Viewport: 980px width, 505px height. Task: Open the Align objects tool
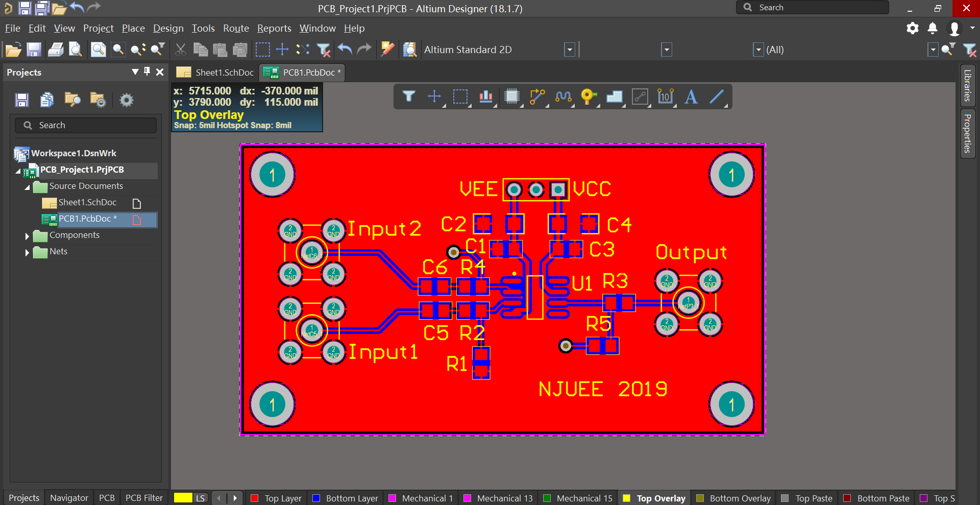tap(486, 97)
